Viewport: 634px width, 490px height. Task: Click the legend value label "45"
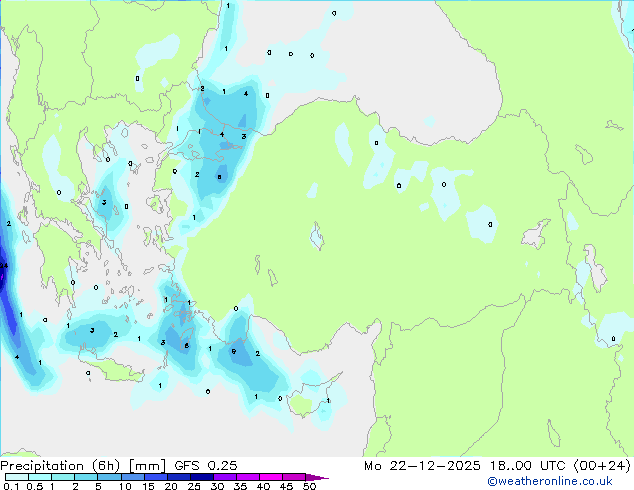[286, 486]
